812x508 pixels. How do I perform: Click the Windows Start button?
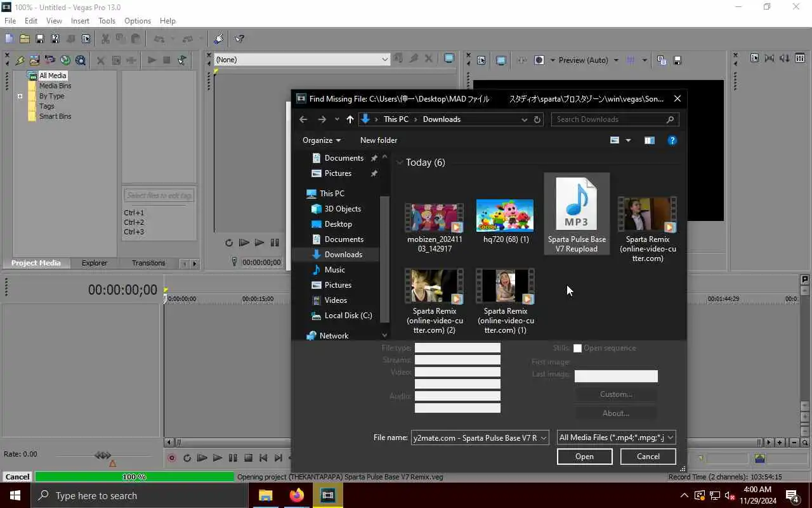click(15, 495)
